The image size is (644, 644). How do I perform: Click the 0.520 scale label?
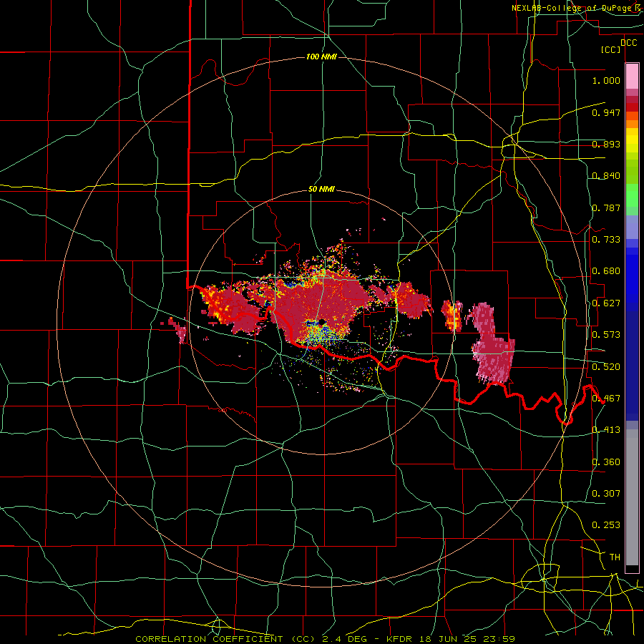coord(606,367)
